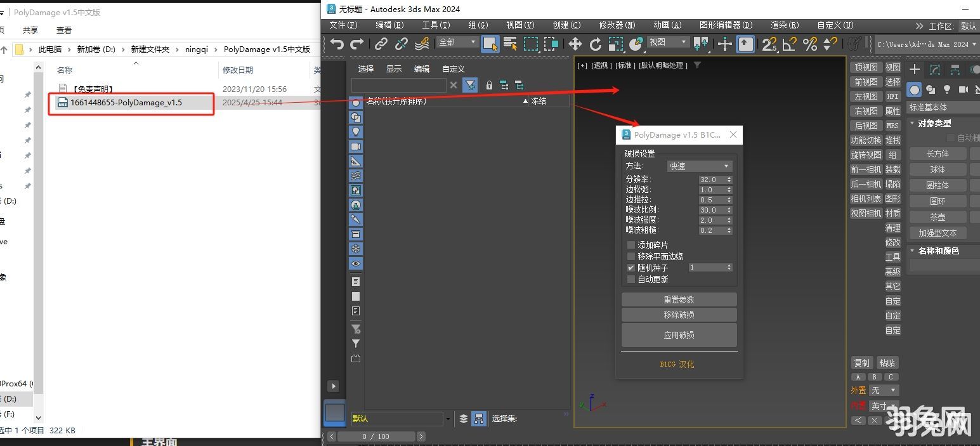Screen dimensions: 980x446
Task: Click the 长方体 primitive creation button
Action: (x=938, y=154)
